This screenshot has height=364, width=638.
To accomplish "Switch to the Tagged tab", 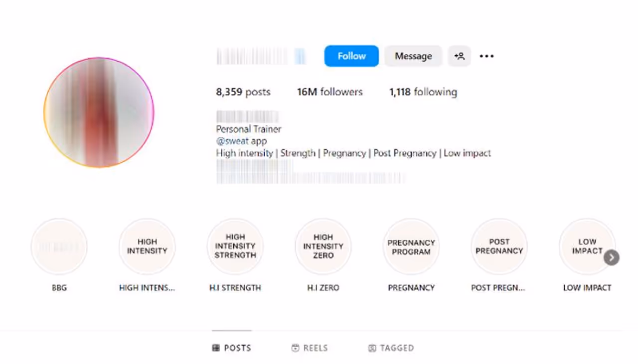I will pos(391,348).
